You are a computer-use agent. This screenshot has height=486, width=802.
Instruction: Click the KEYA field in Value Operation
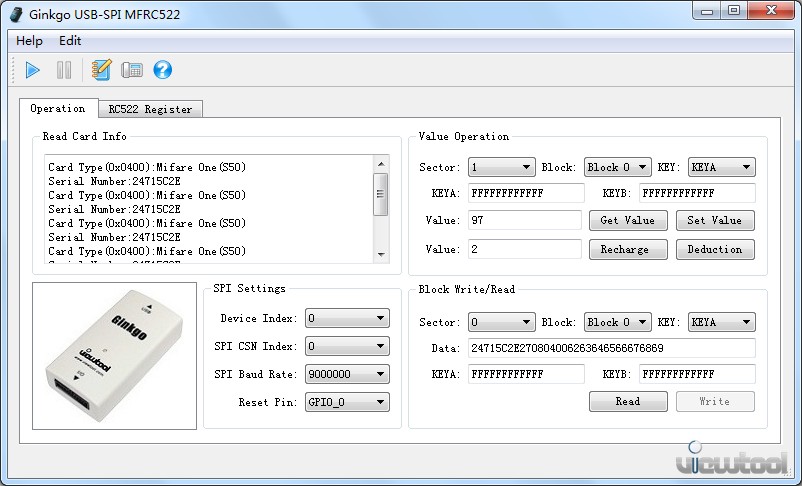pyautogui.click(x=526, y=193)
